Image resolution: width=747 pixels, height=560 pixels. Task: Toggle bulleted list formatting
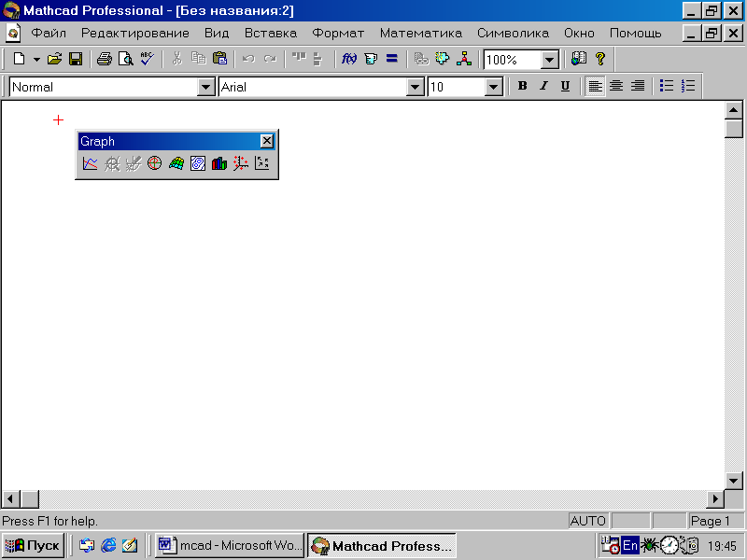coord(667,86)
